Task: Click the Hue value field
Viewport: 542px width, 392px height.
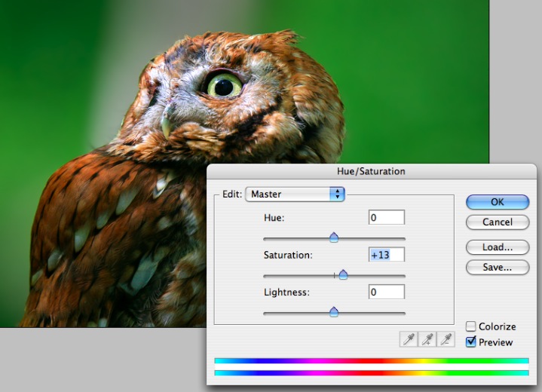Action: click(387, 217)
